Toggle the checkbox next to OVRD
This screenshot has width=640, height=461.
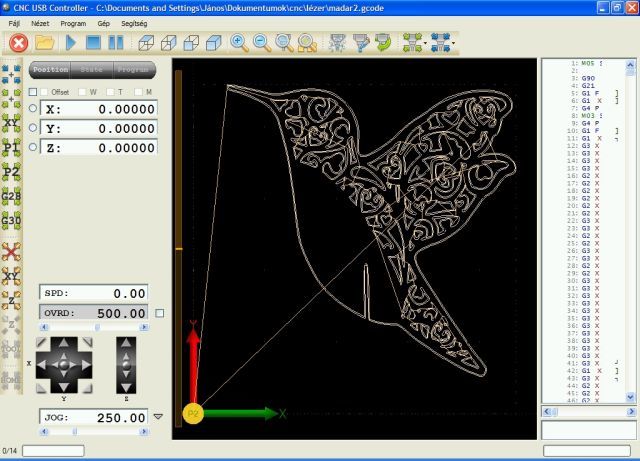(x=160, y=313)
